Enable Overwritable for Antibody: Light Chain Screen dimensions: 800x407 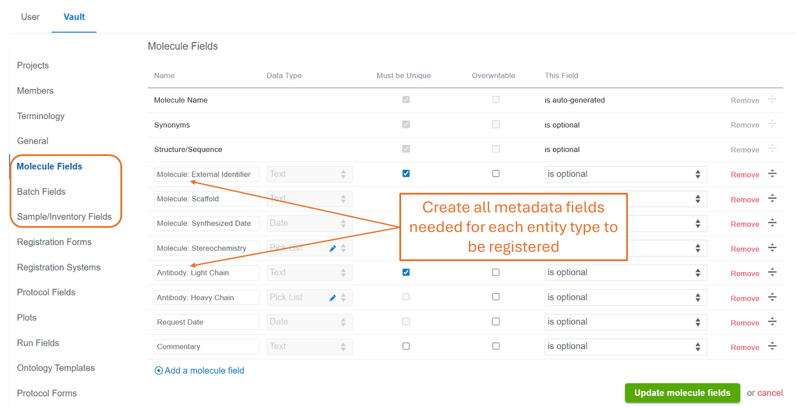[495, 273]
